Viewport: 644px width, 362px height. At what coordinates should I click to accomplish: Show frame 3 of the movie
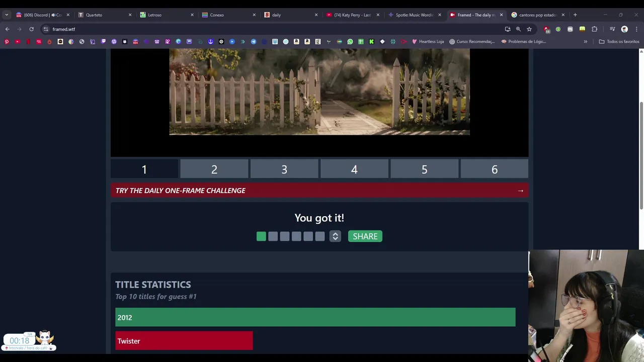pos(284,169)
